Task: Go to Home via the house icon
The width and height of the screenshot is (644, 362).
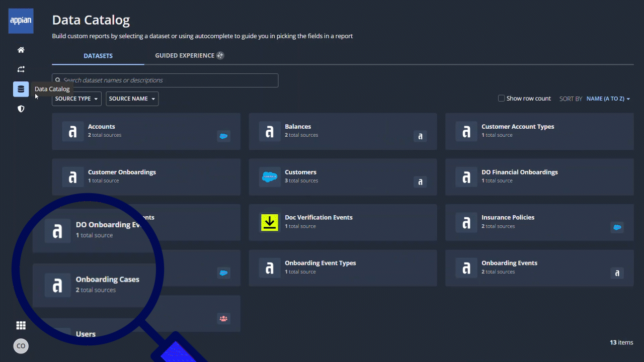Action: coord(21,50)
